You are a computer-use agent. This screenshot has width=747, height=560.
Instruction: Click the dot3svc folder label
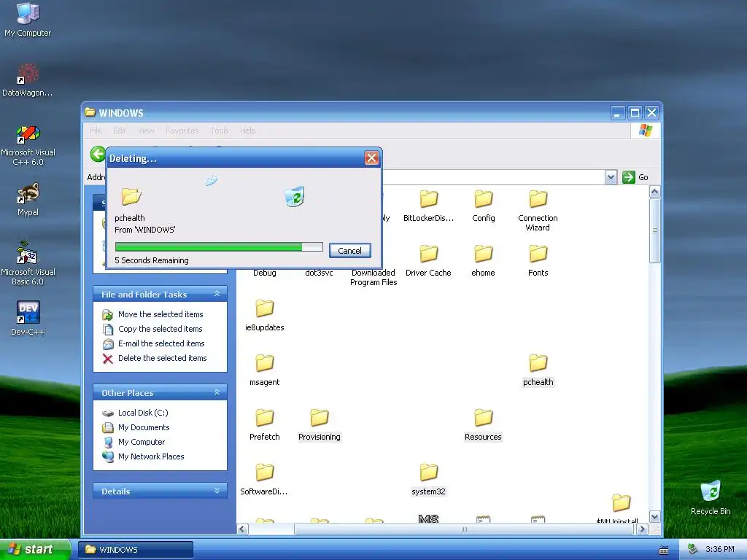(320, 273)
